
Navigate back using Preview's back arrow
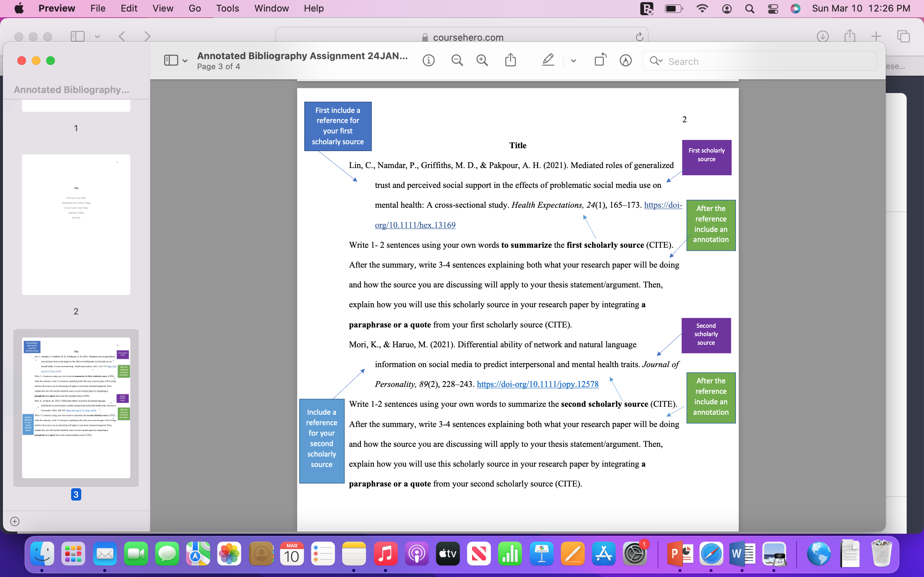pos(121,36)
